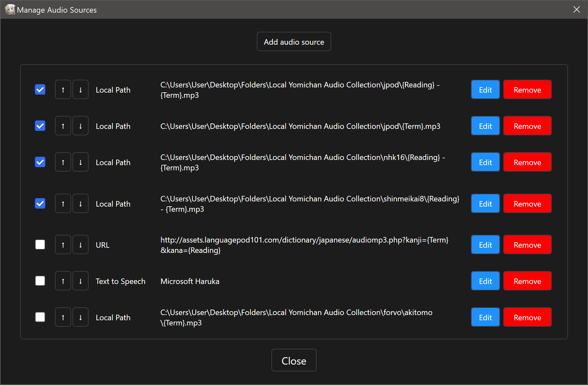Image resolution: width=588 pixels, height=385 pixels.
Task: Close the Manage Audio Sources window
Action: (x=294, y=360)
